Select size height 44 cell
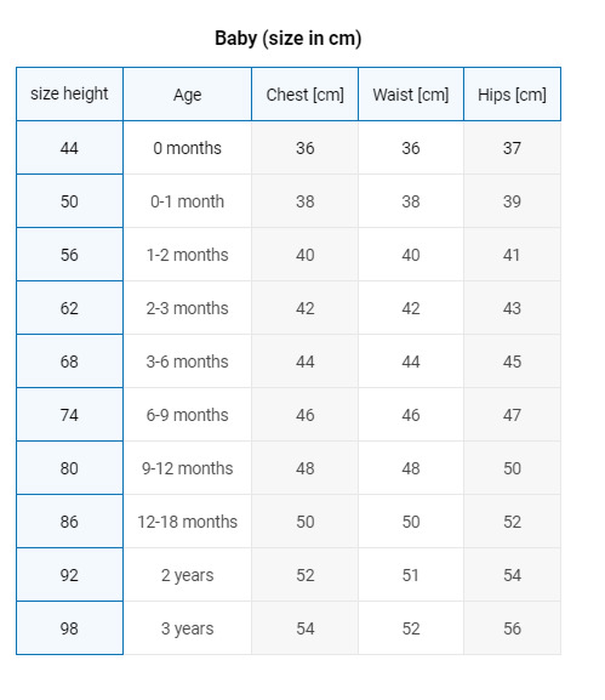The height and width of the screenshot is (700, 605). [69, 148]
